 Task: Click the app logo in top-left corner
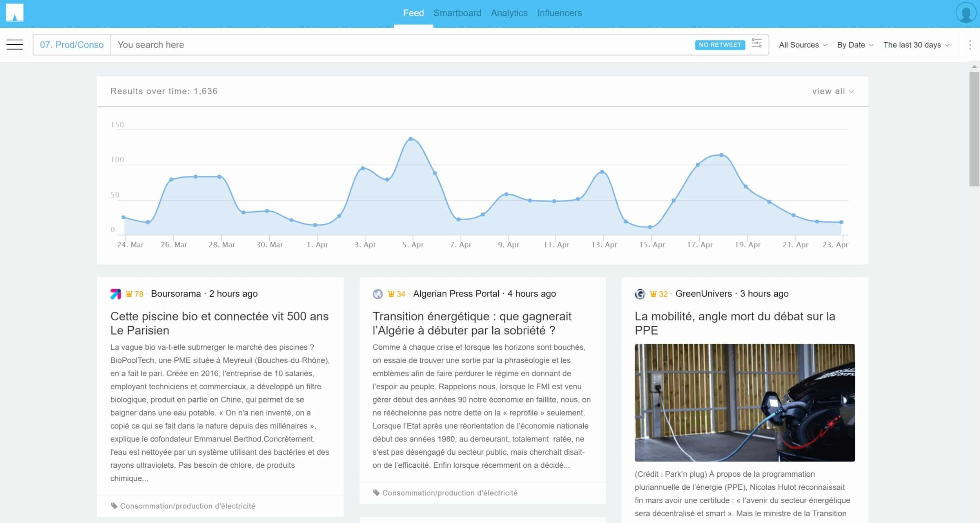15,13
